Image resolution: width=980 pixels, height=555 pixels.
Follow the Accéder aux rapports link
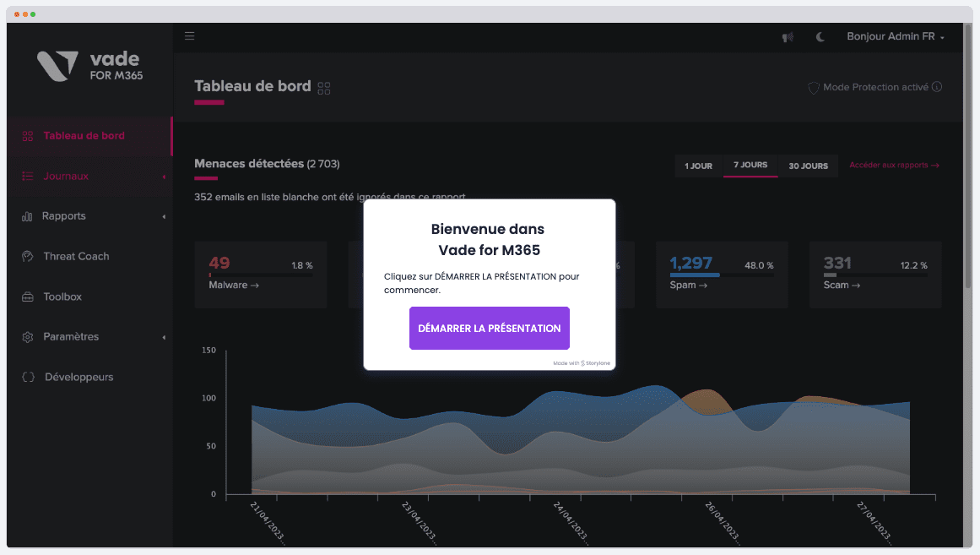(x=895, y=166)
